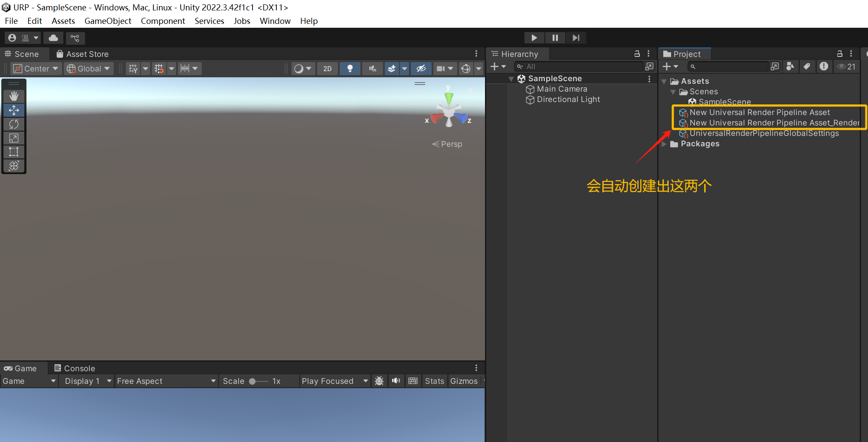This screenshot has height=442, width=868.
Task: Toggle scene effects (skybox, fog)
Action: (x=392, y=69)
